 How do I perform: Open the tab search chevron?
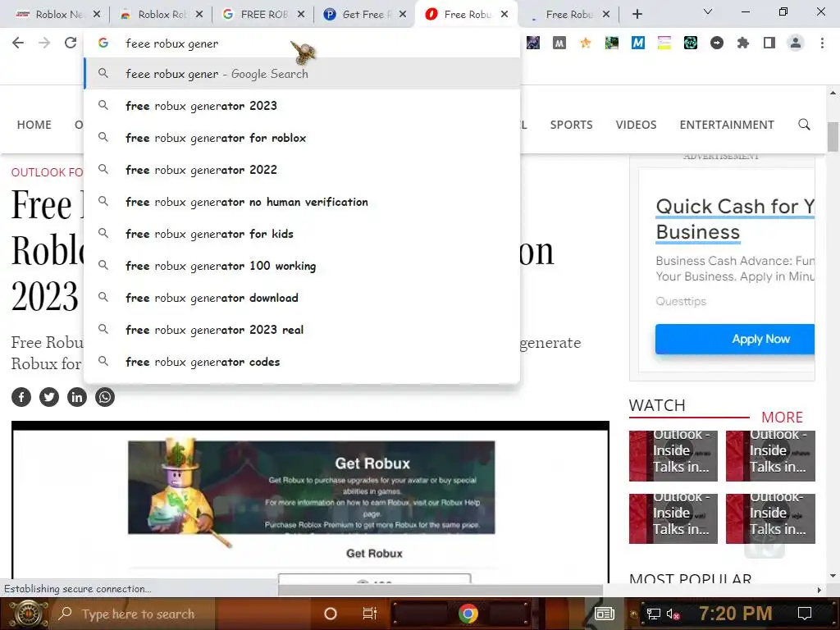click(708, 11)
